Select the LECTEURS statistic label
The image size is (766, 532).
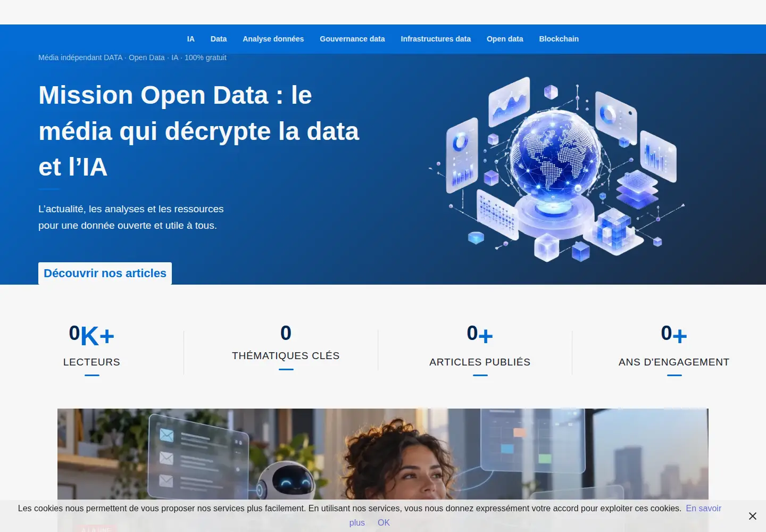click(x=91, y=362)
